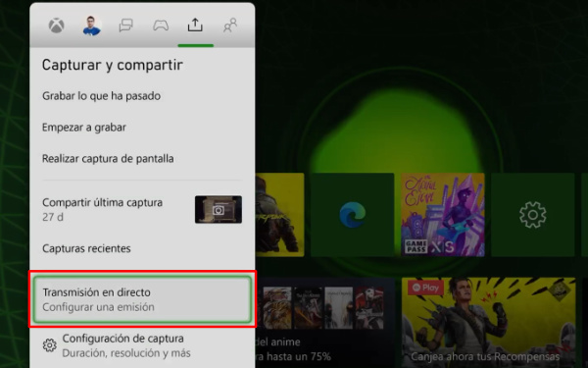Image resolution: width=588 pixels, height=368 pixels.
Task: Select the Capture and share tab icon
Action: 195,26
